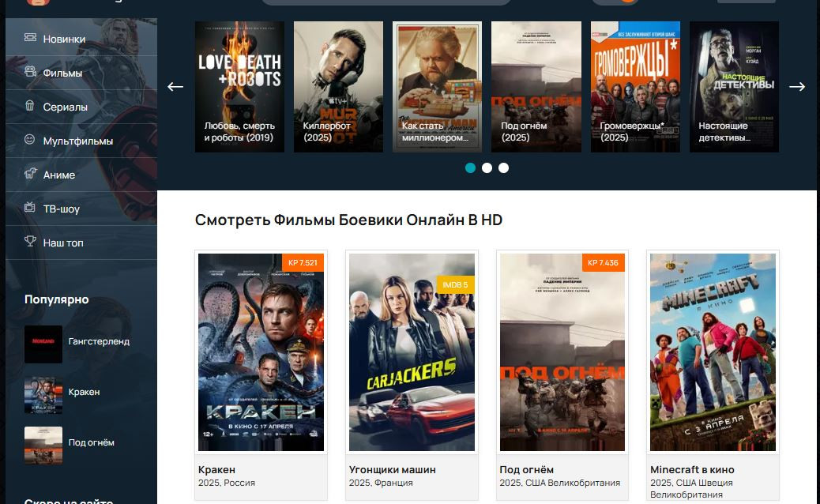The height and width of the screenshot is (504, 820).
Task: Click the Угонщики машин title link
Action: pos(392,469)
